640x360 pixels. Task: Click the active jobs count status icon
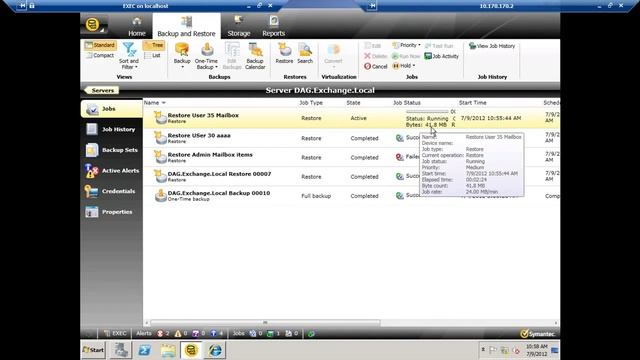tap(270, 333)
